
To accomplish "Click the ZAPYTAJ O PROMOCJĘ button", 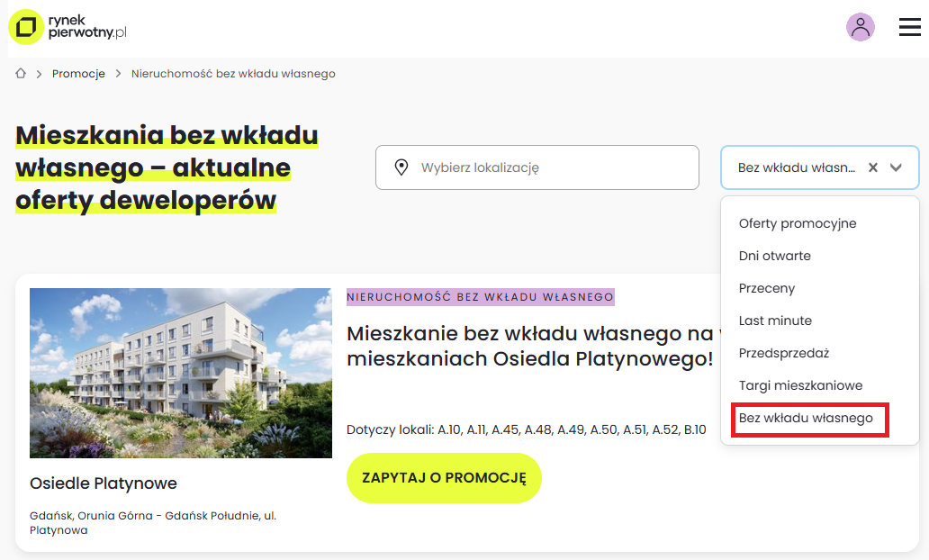I will pos(444,478).
